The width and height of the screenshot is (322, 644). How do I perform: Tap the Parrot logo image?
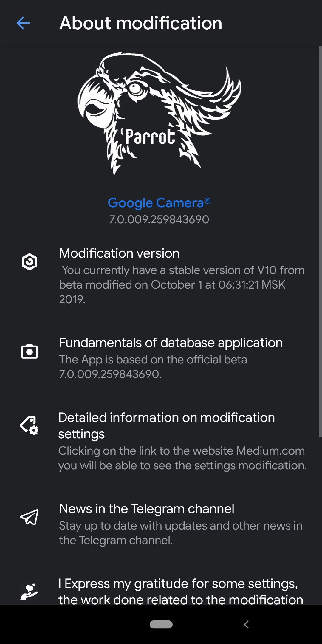pyautogui.click(x=159, y=113)
